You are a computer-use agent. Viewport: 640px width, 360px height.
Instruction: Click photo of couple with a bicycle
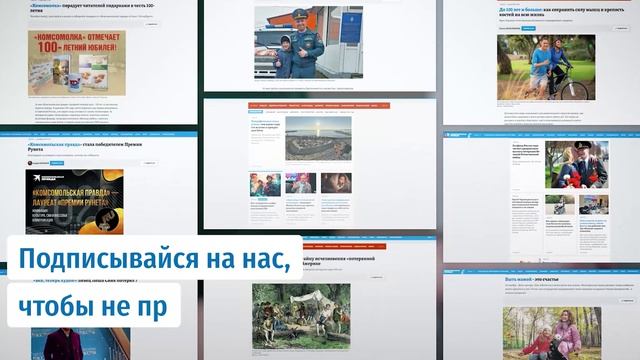point(546,67)
